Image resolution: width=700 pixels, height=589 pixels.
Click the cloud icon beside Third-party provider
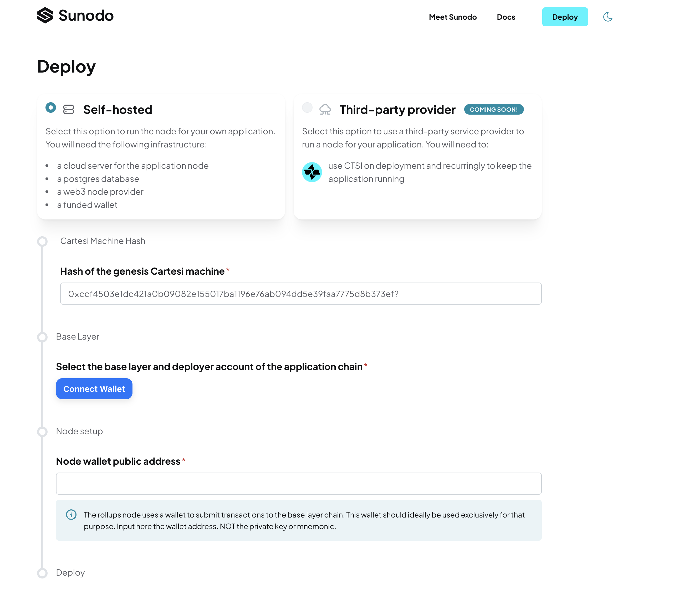coord(325,110)
